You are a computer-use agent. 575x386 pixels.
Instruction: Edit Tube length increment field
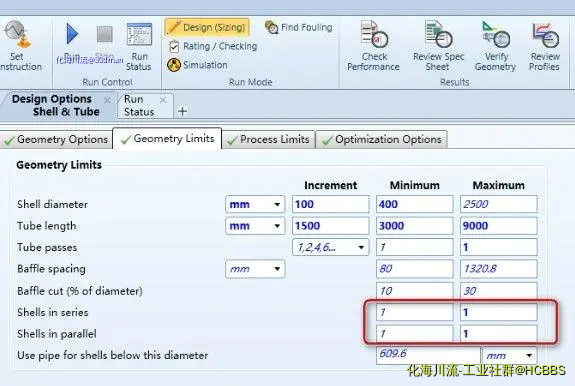[x=330, y=226]
